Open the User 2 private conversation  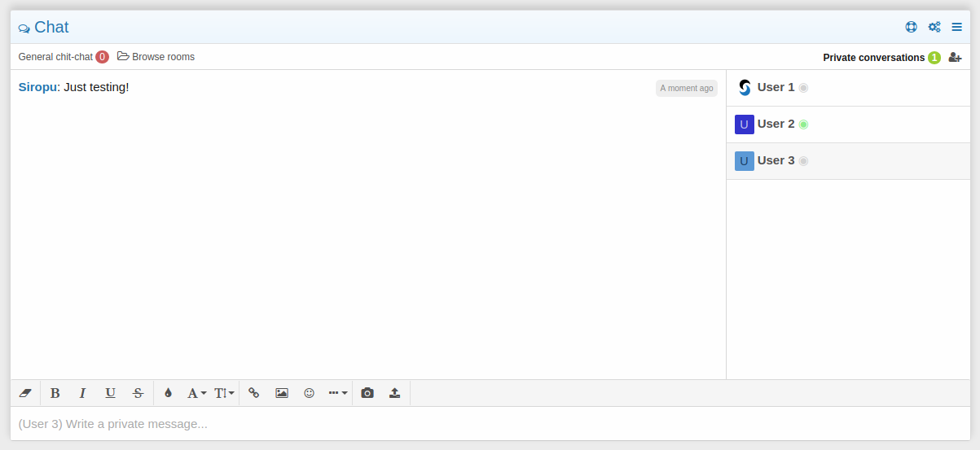[776, 125]
